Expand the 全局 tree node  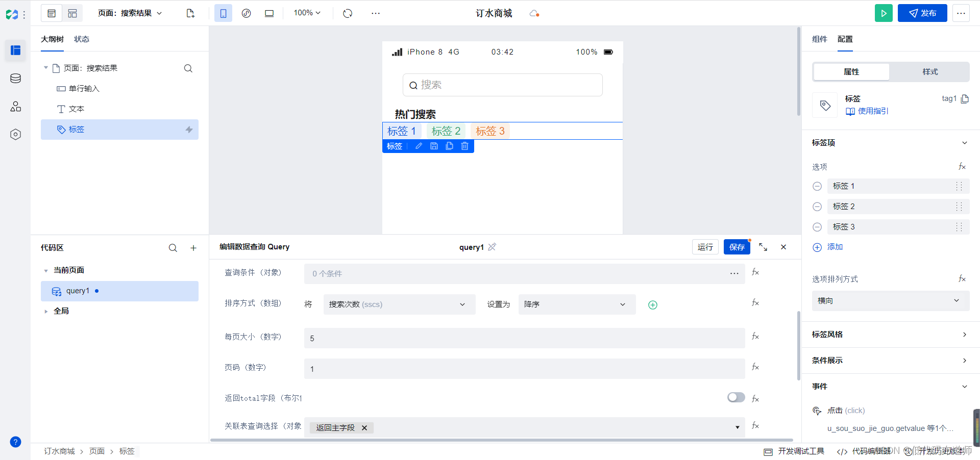(46, 311)
